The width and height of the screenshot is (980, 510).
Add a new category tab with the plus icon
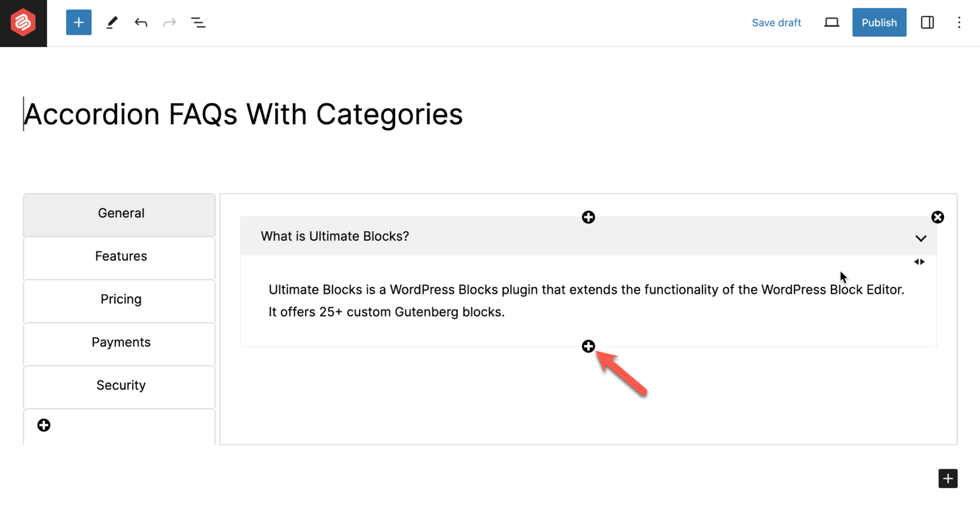point(44,425)
